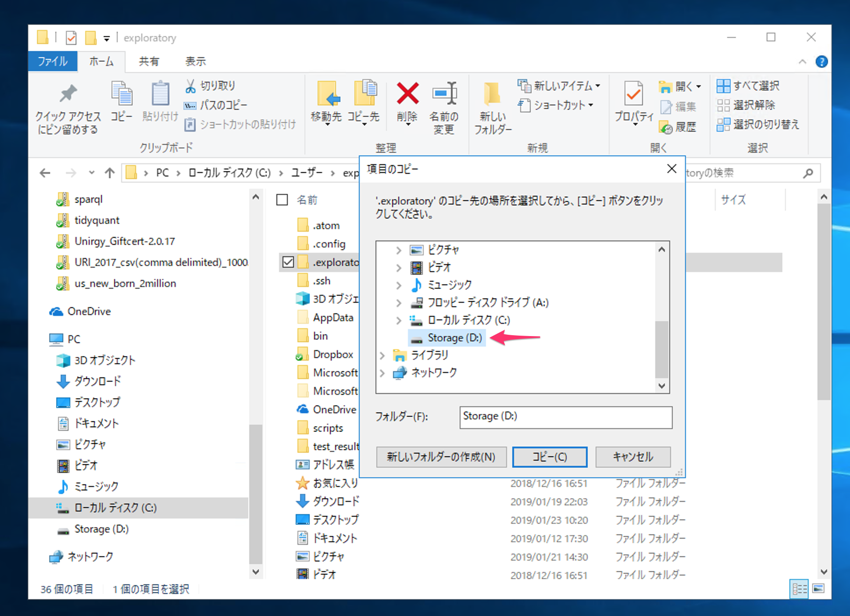Click Select all (すべて選択)

click(748, 86)
